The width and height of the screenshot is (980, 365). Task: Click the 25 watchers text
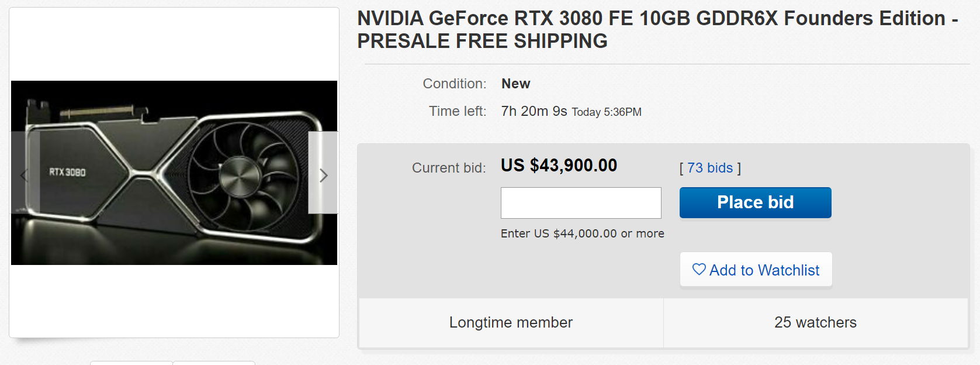coord(815,322)
